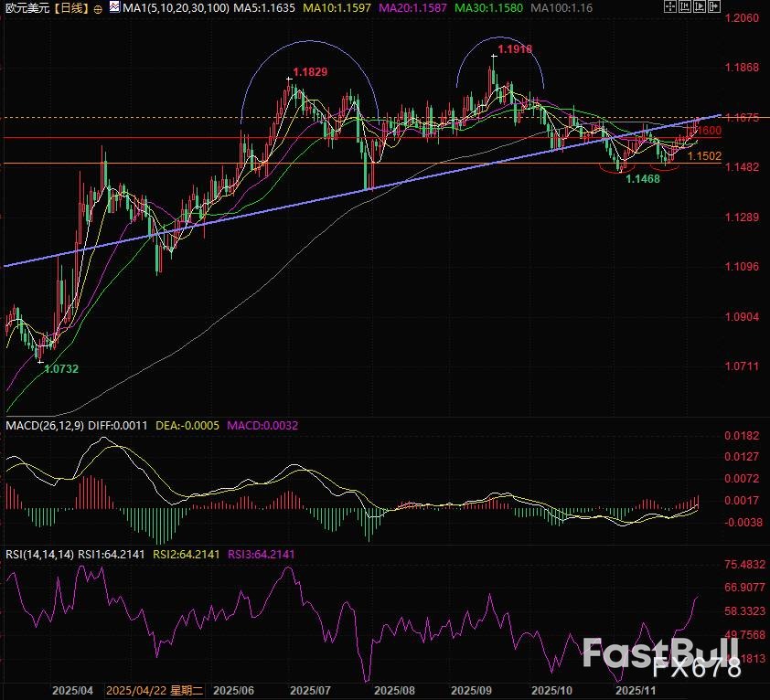
Task: Open MACD(26,12,9) indicator parameters
Action: (x=45, y=425)
